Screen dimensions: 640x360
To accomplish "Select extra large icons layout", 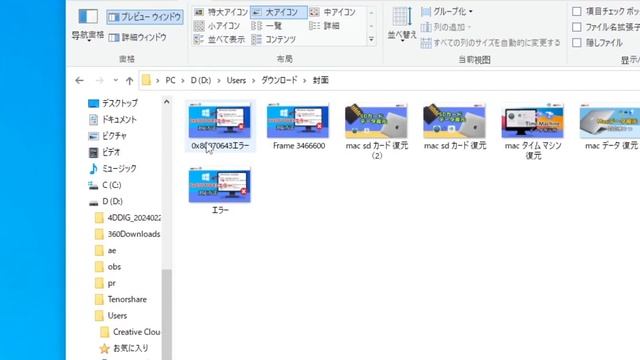I will (220, 12).
